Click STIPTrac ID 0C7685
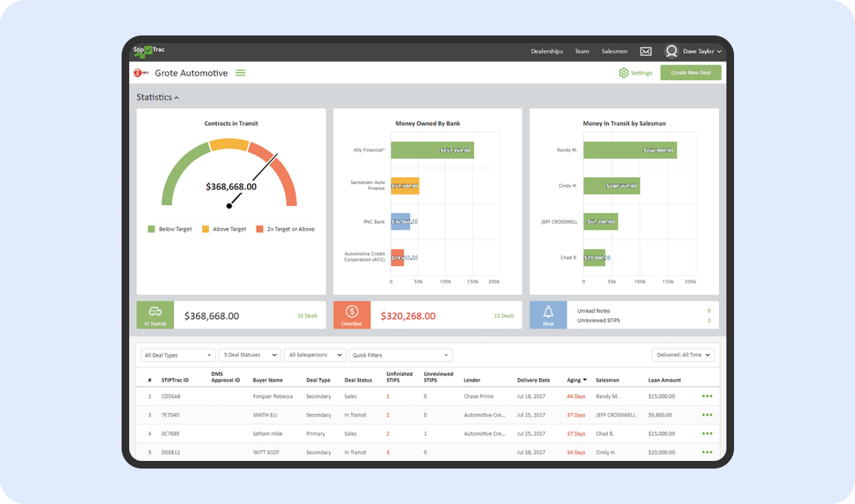Viewport: 855px width, 504px height. 170,434
